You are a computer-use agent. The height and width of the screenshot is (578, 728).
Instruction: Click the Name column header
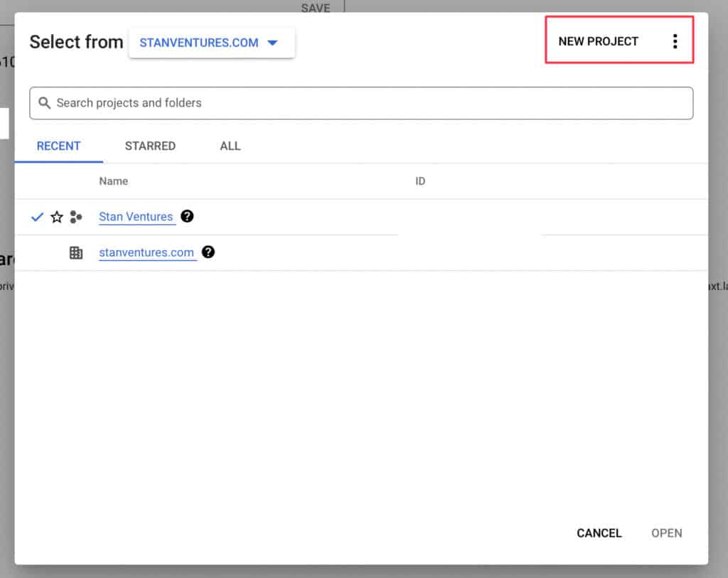[113, 181]
